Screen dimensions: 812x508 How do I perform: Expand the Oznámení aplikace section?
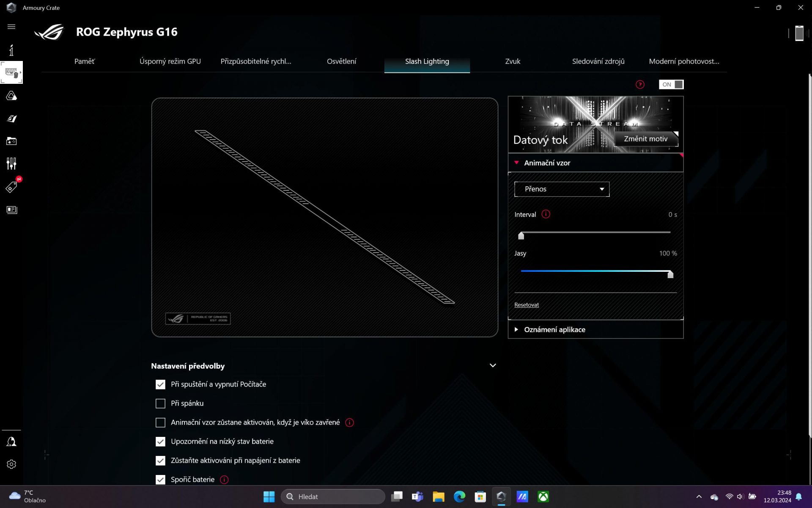tap(595, 329)
